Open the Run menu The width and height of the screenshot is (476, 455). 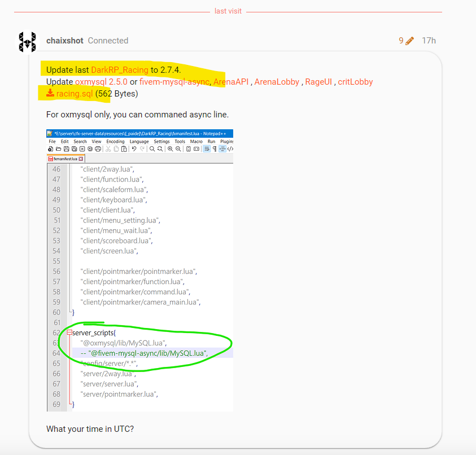212,142
